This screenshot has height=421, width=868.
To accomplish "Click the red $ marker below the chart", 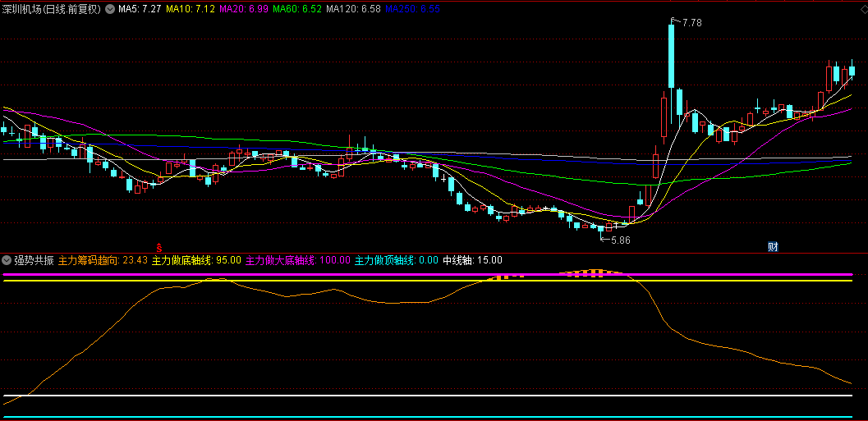I will pyautogui.click(x=159, y=246).
